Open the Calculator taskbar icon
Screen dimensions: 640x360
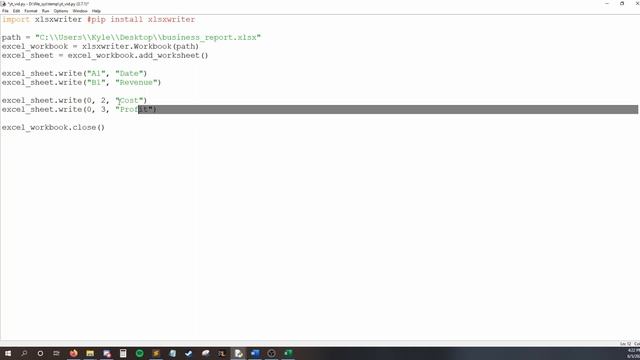point(123,353)
